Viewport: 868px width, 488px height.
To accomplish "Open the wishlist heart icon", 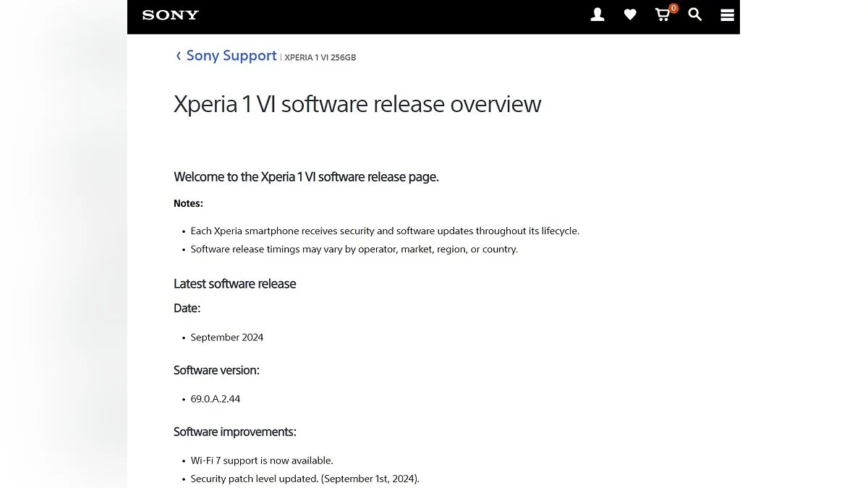I will click(630, 14).
